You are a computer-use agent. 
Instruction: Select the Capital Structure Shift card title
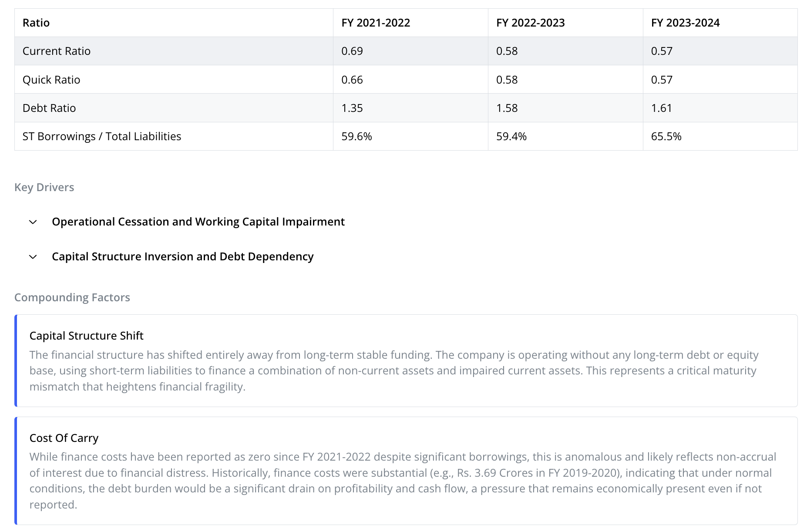pyautogui.click(x=86, y=336)
